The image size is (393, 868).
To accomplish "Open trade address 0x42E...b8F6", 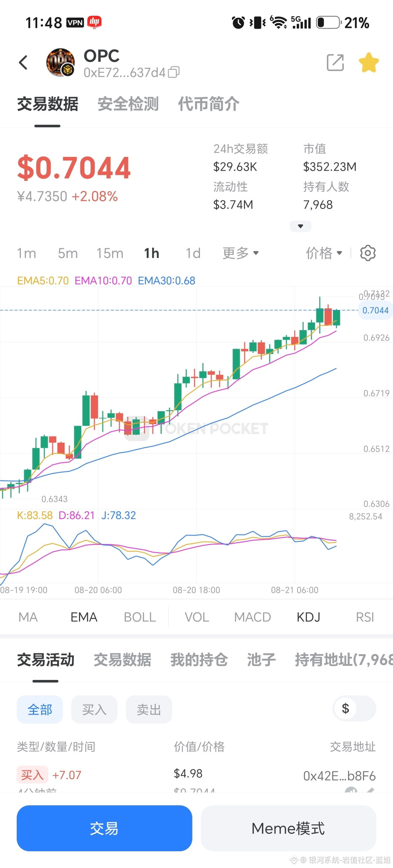I will [339, 776].
